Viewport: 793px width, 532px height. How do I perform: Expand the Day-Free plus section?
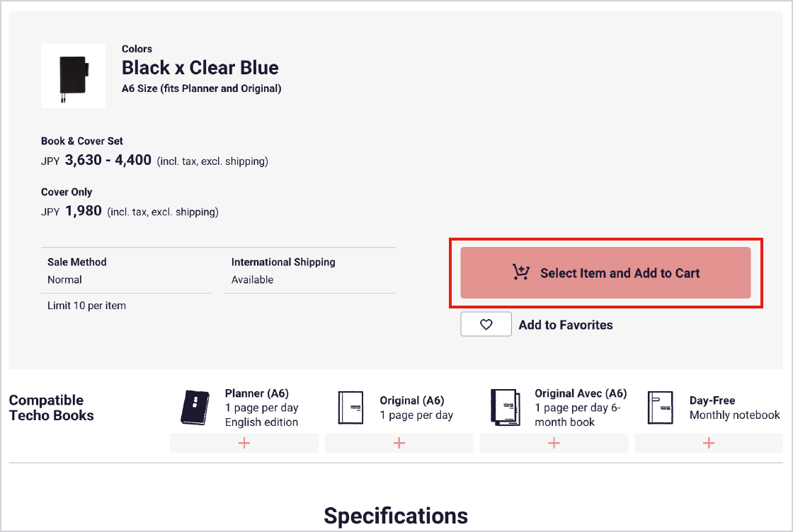tap(709, 443)
